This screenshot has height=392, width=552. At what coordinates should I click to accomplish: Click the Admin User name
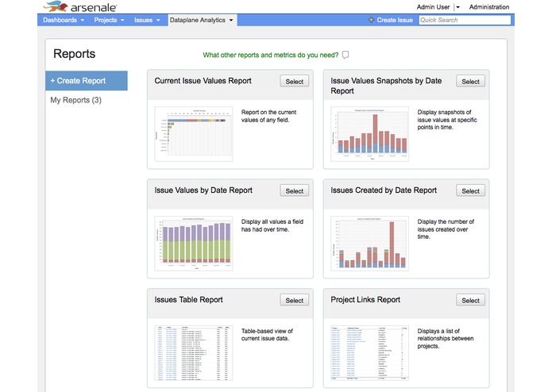point(433,7)
